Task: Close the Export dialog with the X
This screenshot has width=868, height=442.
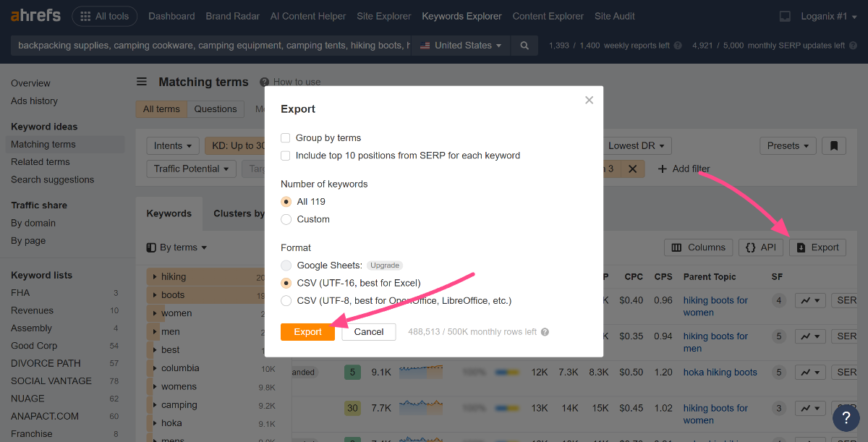Action: pyautogui.click(x=589, y=100)
